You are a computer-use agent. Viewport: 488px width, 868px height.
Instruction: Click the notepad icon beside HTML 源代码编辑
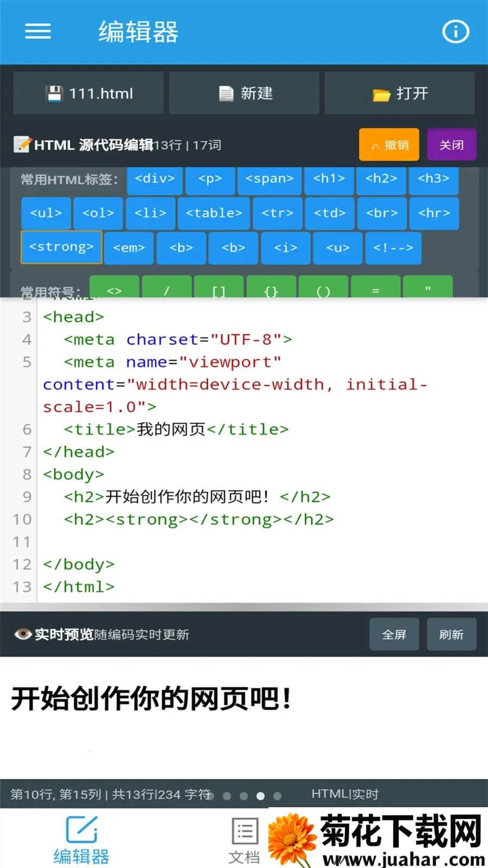click(x=22, y=144)
